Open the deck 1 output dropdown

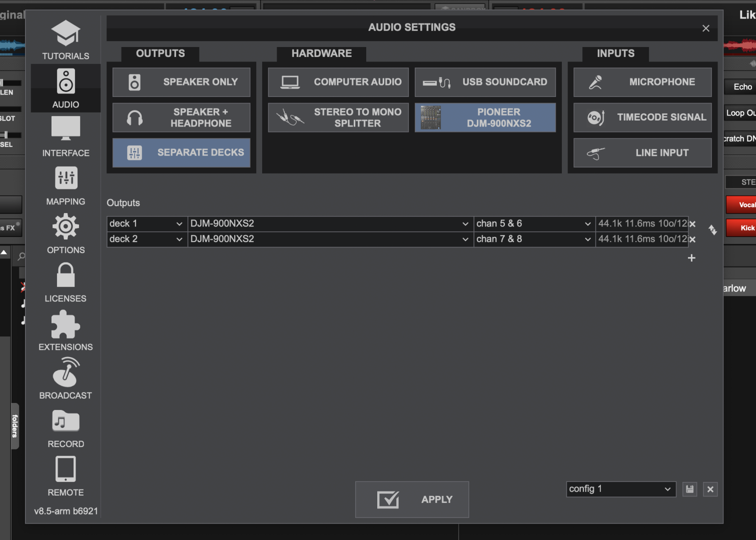click(147, 223)
